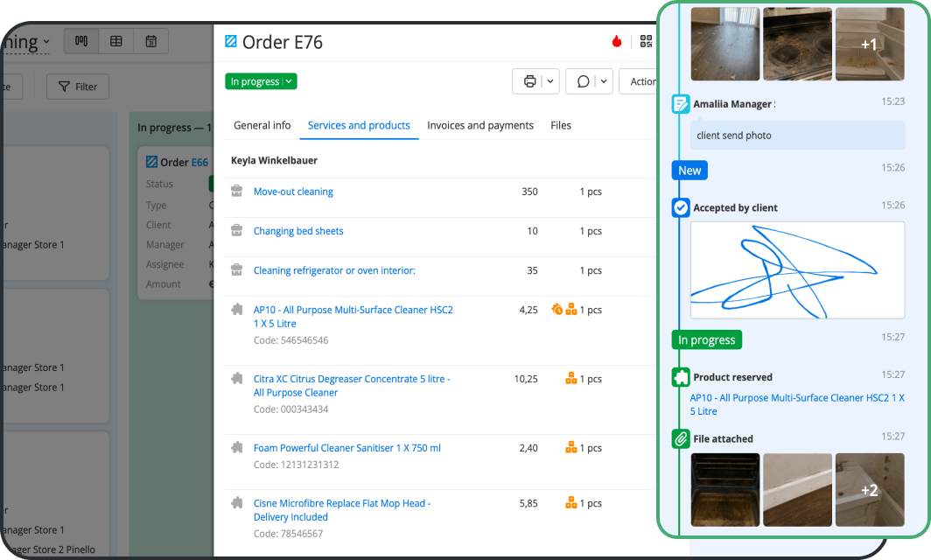Open the Files tab

[561, 125]
